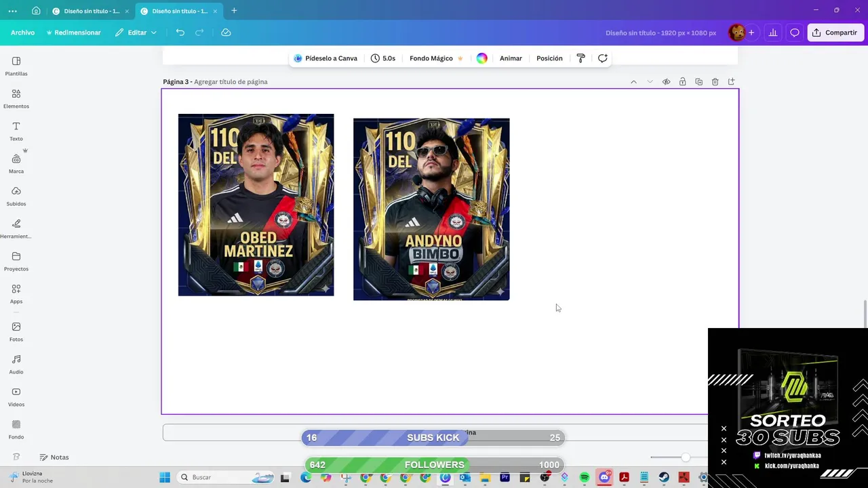Screen dimensions: 868x488
Task: Click Pídeselo a Canva assistant button
Action: (325, 58)
